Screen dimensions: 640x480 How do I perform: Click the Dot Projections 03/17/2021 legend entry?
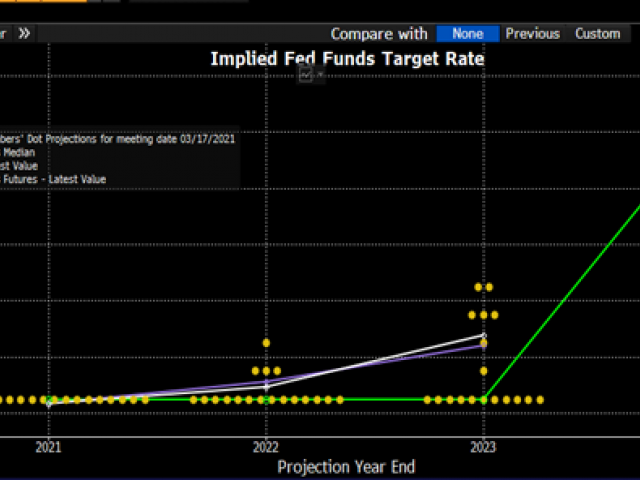[x=120, y=139]
